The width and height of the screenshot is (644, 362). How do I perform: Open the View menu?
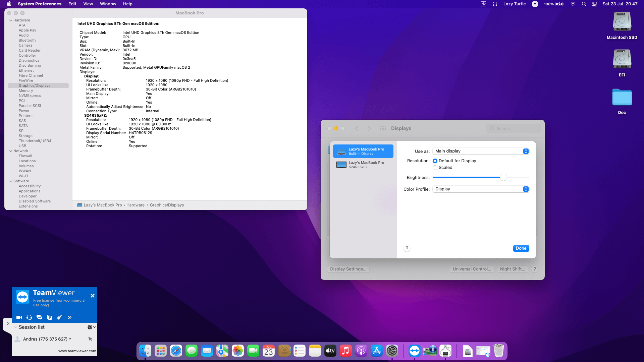coord(88,4)
